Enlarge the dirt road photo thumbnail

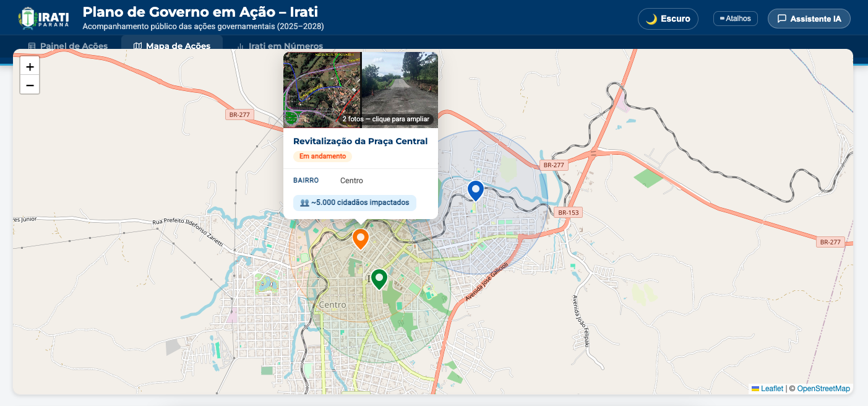[x=400, y=80]
